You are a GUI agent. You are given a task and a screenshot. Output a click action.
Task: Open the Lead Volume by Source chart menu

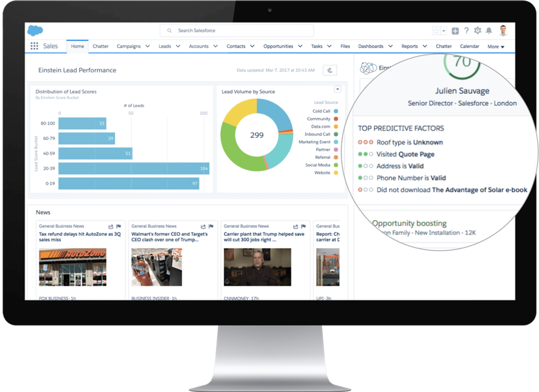tap(337, 89)
